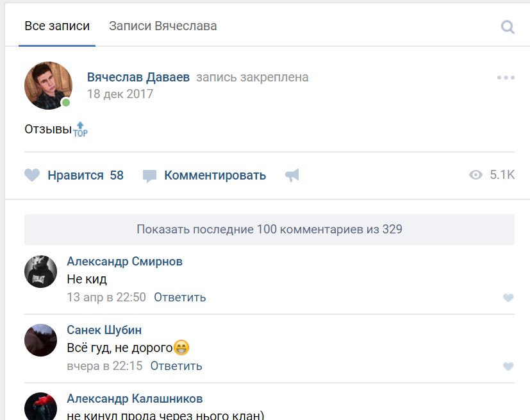Open post options three-dots menu
The height and width of the screenshot is (420, 530).
click(x=506, y=78)
